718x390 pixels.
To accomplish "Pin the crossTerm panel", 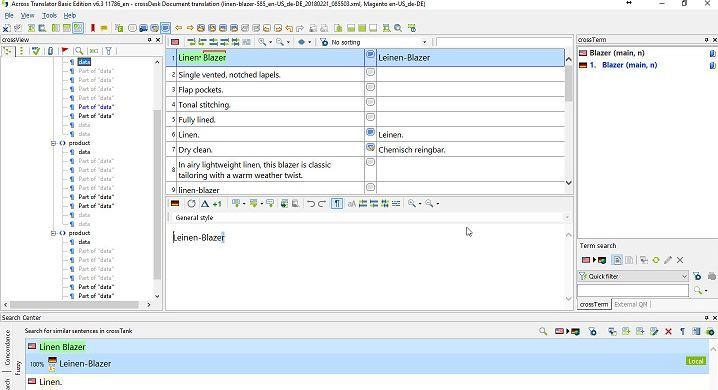I will click(706, 40).
